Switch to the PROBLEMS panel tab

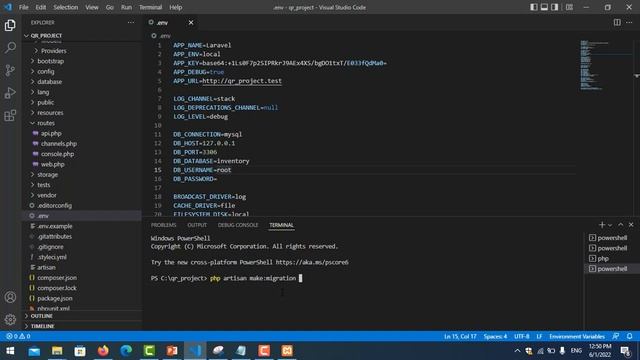(163, 225)
